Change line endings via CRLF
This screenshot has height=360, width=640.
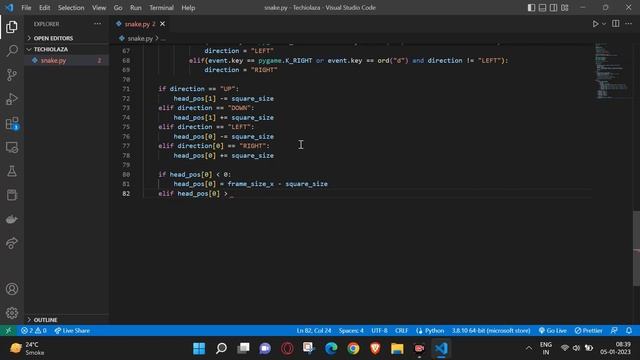(401, 331)
